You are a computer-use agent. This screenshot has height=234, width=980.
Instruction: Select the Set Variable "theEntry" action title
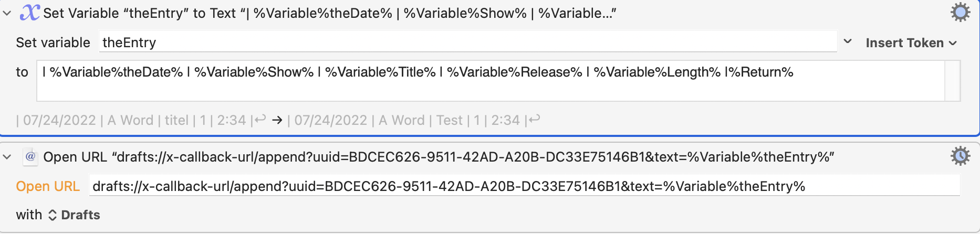[329, 13]
